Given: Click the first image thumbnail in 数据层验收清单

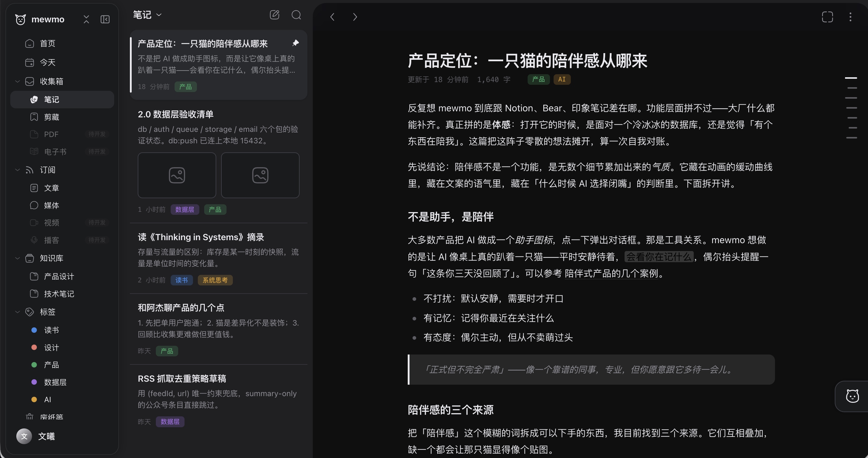Looking at the screenshot, I should [177, 175].
